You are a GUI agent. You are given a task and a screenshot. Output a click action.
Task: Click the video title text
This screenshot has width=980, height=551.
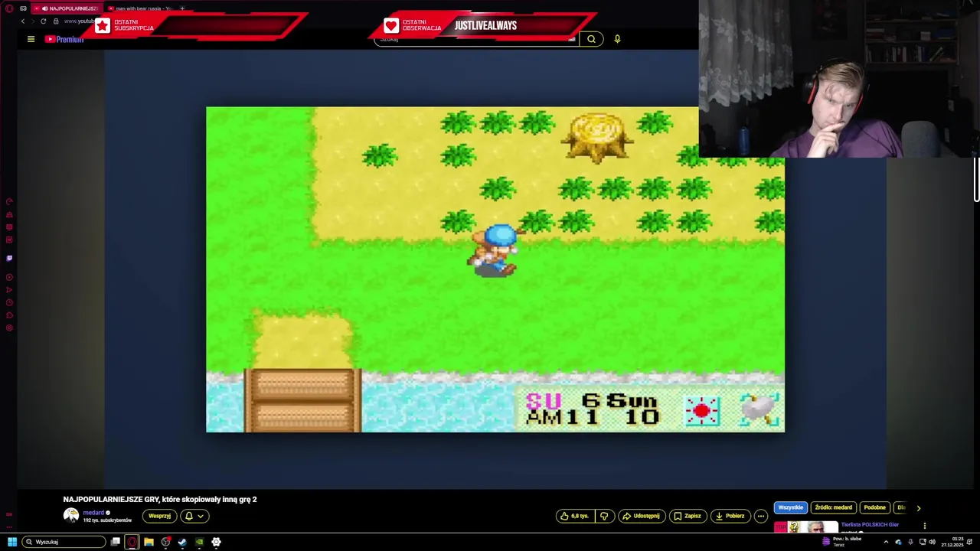coord(160,499)
